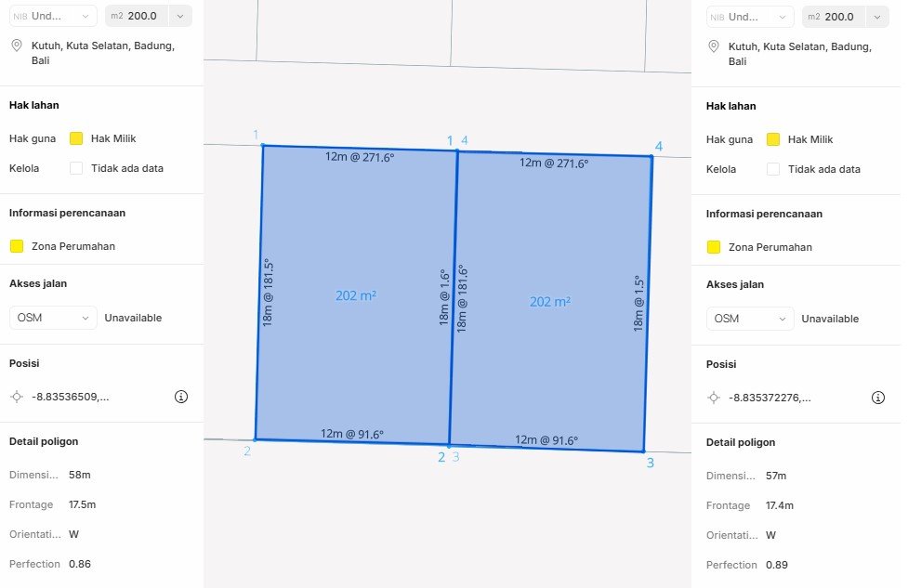Click the left position coordinates text -8.83536509
The height and width of the screenshot is (588, 908).
point(71,397)
